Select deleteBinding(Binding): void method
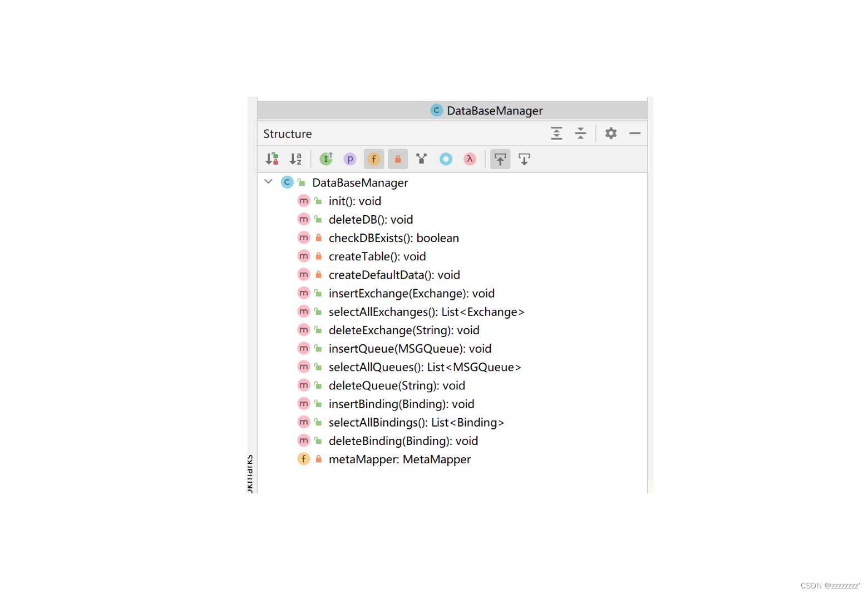The image size is (868, 594). click(403, 440)
